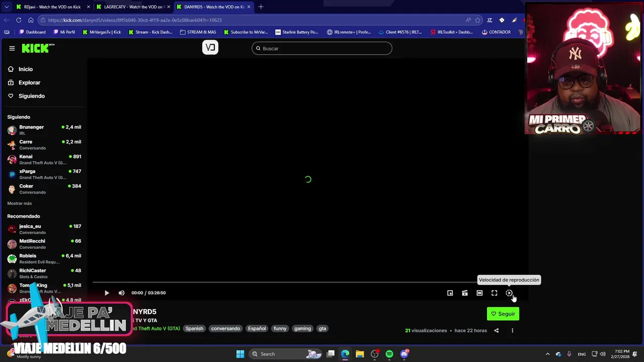644x362 pixels.
Task: Select the gta tag
Action: tap(323, 328)
